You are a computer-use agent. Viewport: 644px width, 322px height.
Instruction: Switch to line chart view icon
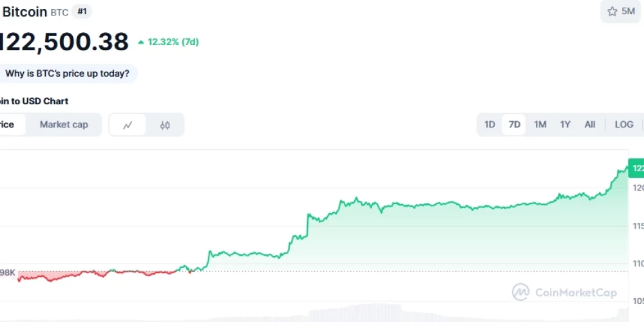[x=128, y=125]
